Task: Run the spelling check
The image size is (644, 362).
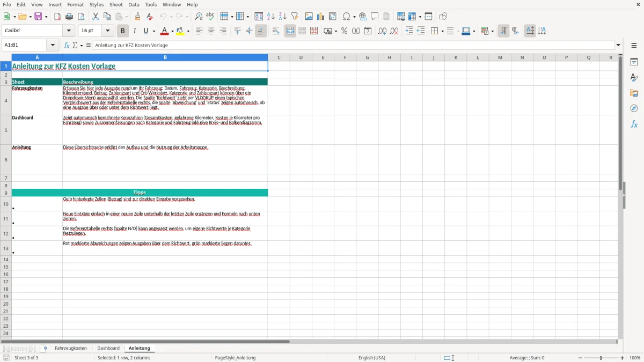Action: tap(210, 17)
